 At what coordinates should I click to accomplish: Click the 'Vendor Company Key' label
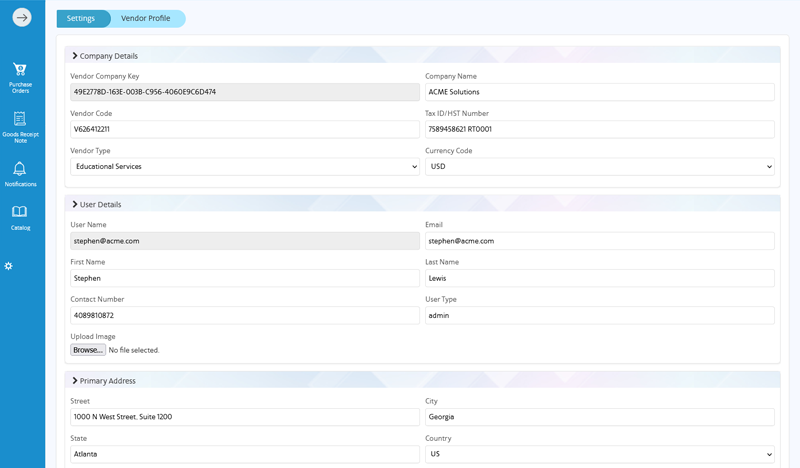[105, 76]
